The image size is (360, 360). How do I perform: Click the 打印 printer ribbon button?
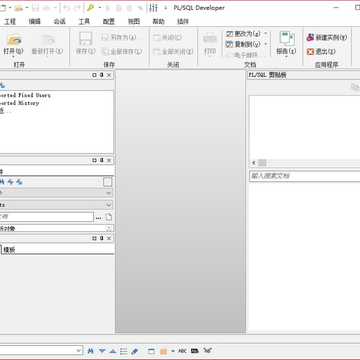pyautogui.click(x=210, y=44)
